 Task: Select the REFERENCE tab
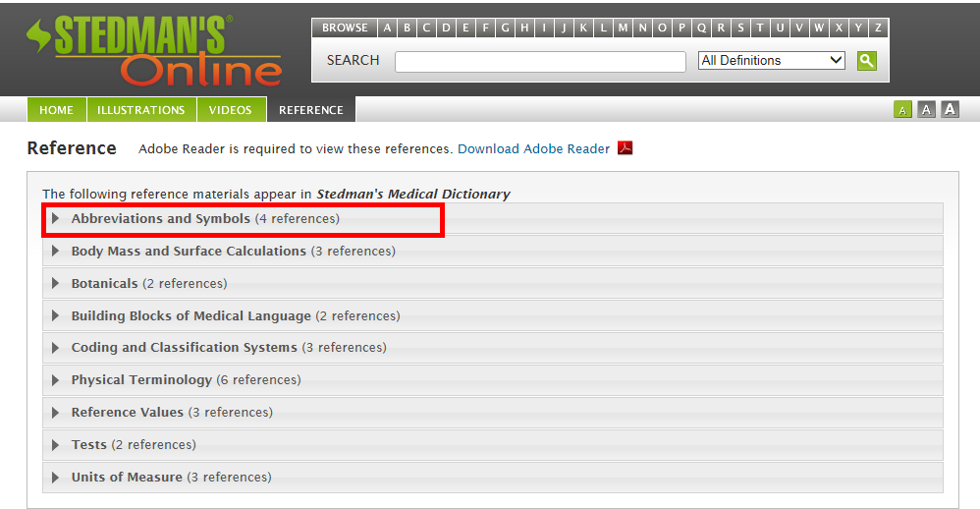[x=311, y=109]
